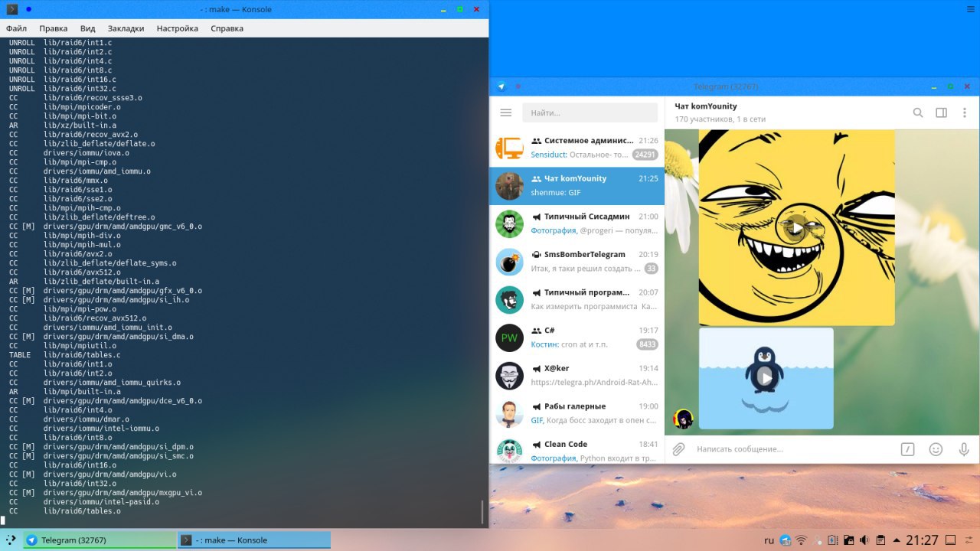
Task: Open Clean Code channel avatar
Action: 509,452
